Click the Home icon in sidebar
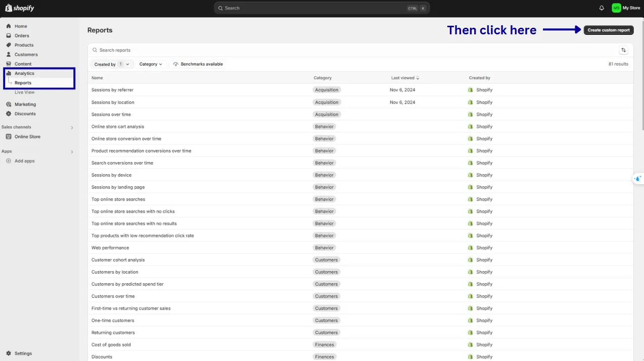Image resolution: width=644 pixels, height=361 pixels. pyautogui.click(x=9, y=26)
